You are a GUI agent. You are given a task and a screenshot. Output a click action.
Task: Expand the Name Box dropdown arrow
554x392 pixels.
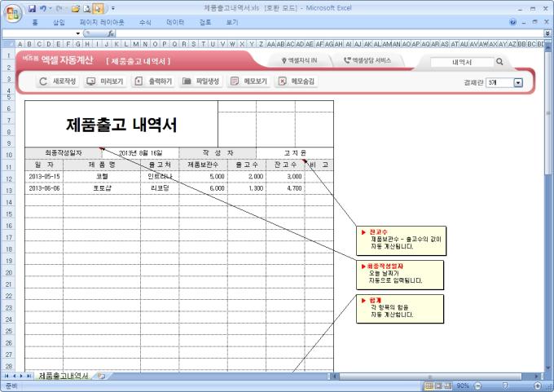pos(77,33)
